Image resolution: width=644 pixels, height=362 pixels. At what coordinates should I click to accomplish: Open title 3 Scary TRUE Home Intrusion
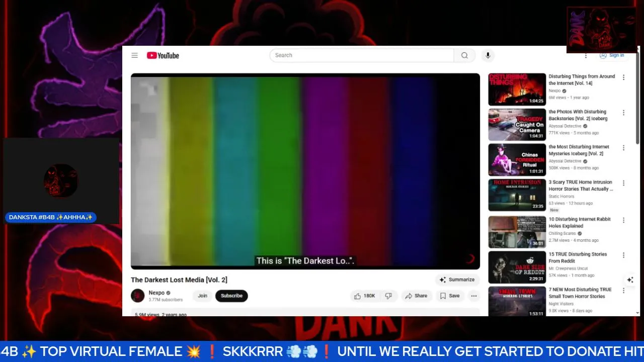(581, 186)
